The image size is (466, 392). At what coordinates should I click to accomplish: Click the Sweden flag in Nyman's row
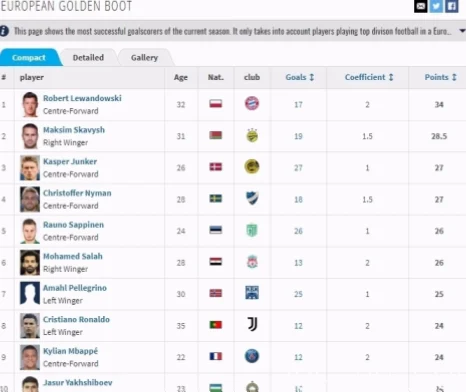click(x=216, y=199)
